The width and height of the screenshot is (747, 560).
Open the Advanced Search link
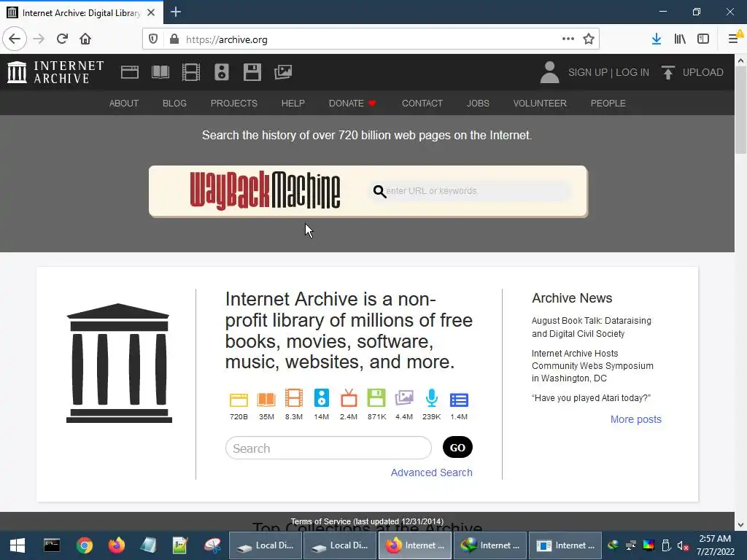tap(432, 472)
